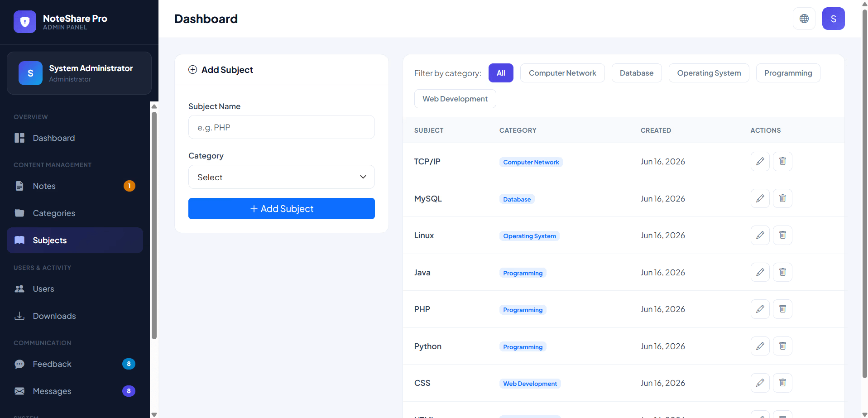The height and width of the screenshot is (418, 868).
Task: Click the NoteShare Pro shield logo
Action: [25, 22]
